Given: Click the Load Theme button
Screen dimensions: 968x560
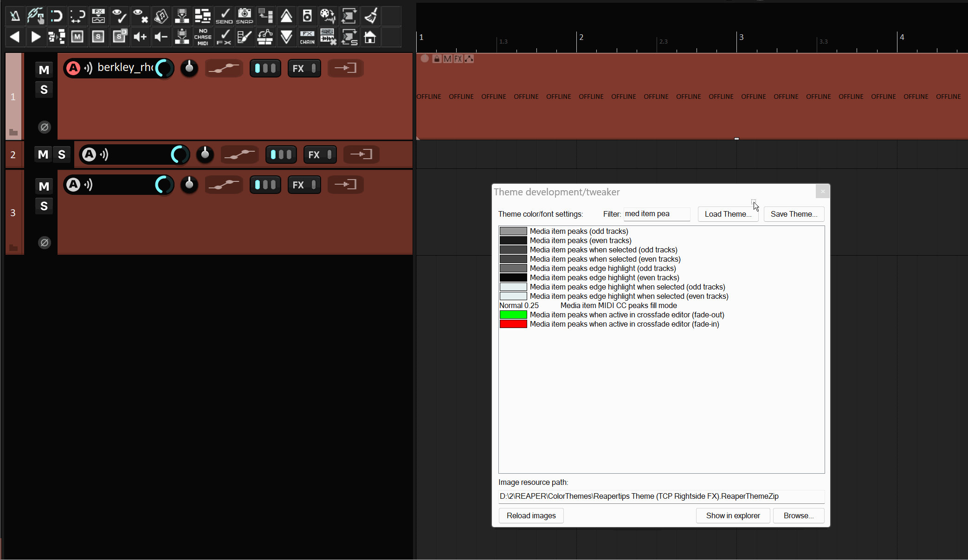Looking at the screenshot, I should [x=728, y=214].
